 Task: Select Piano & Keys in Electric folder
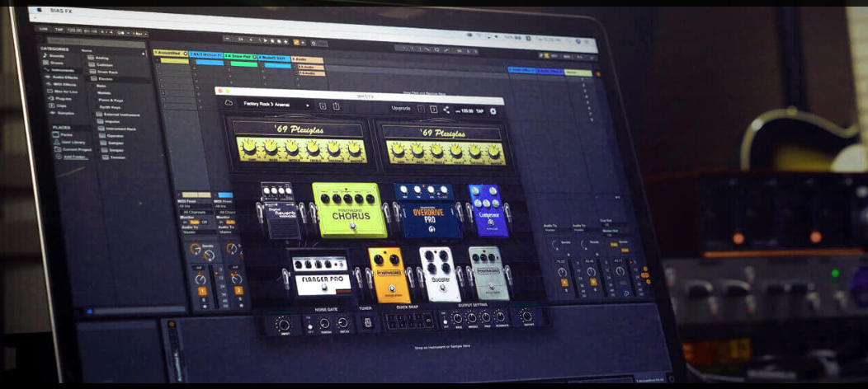[111, 101]
